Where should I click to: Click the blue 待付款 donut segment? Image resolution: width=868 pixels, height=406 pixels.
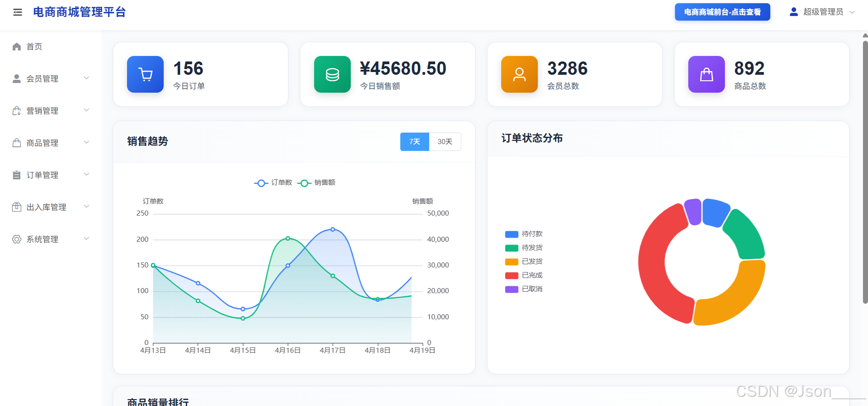[x=715, y=211]
